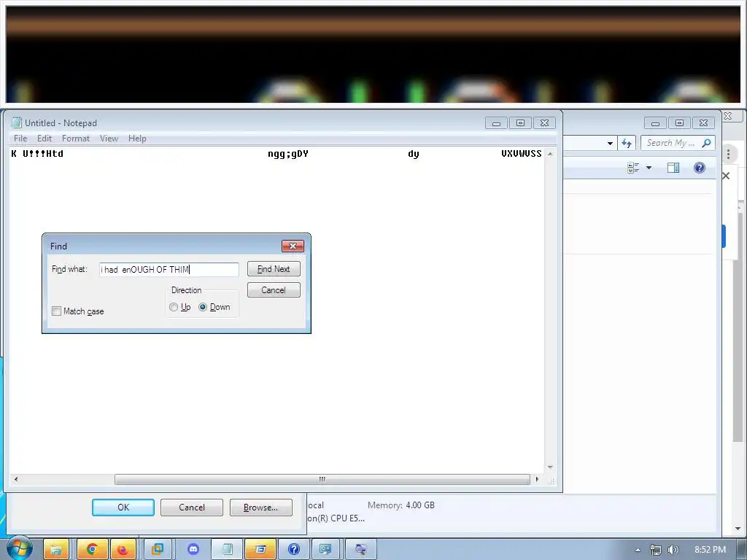This screenshot has height=560, width=747.
Task: Click Notepad vertical scrollbar up arrow
Action: pyautogui.click(x=550, y=154)
